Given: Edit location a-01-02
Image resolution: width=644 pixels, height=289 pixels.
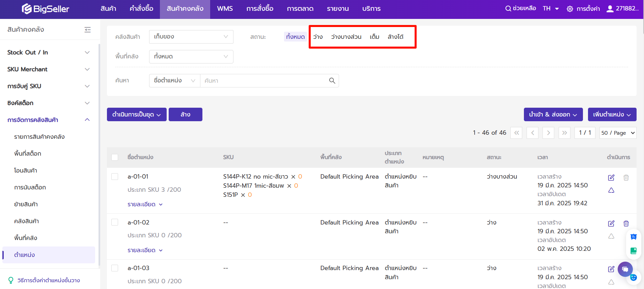Looking at the screenshot, I should [x=611, y=224].
